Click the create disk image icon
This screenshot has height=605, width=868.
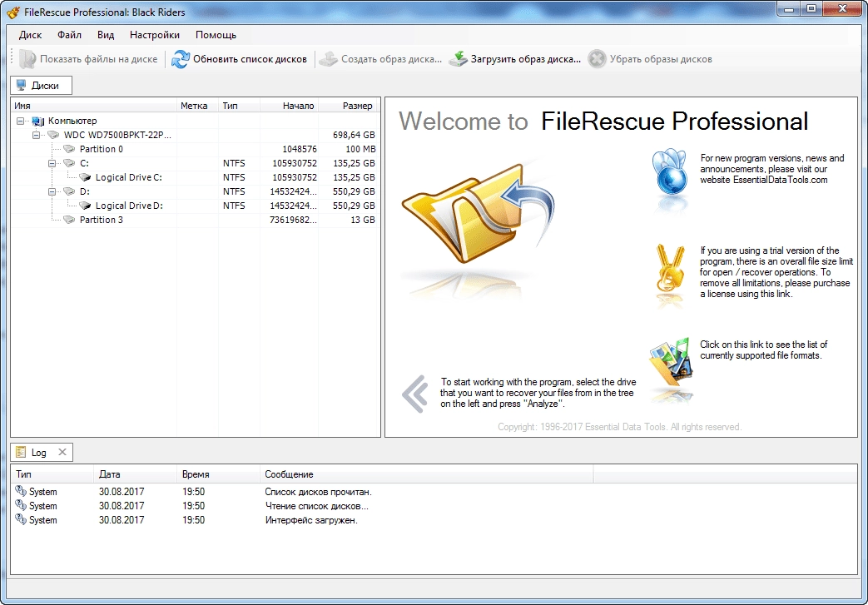point(328,59)
